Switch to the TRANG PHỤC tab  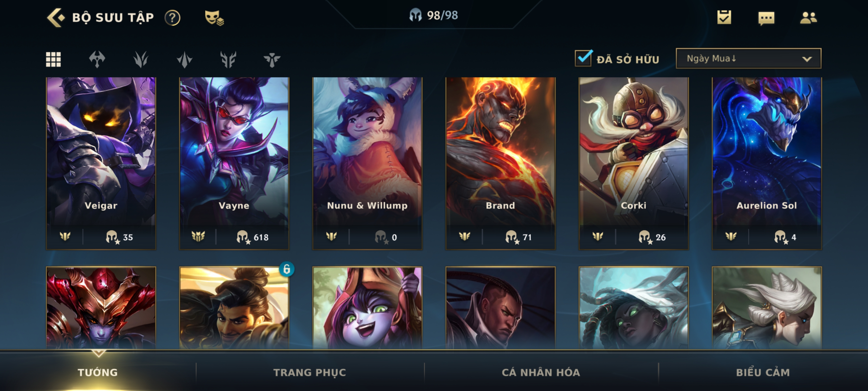[309, 373]
